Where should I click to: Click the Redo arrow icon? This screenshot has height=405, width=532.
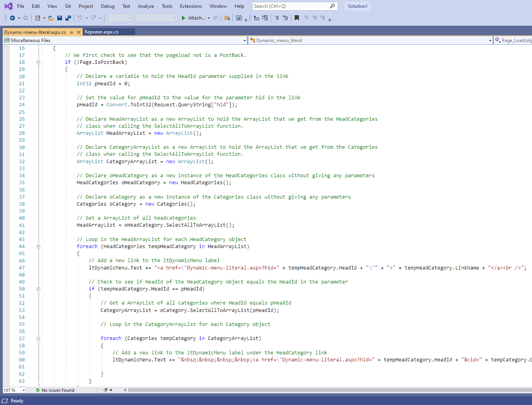point(94,18)
